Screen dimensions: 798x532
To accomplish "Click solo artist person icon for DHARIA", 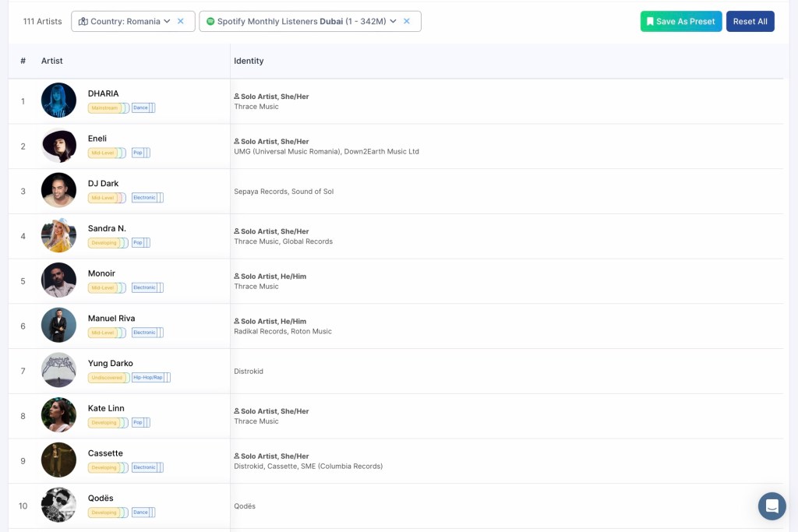I will point(237,97).
